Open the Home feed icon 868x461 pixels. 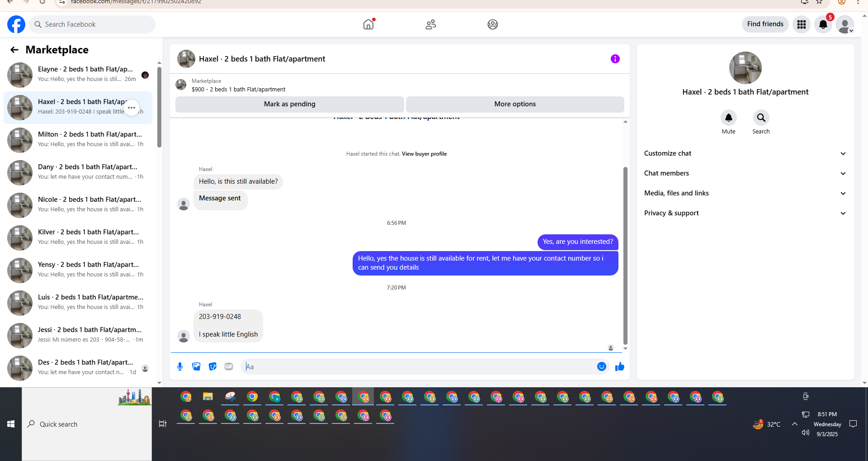coord(368,24)
